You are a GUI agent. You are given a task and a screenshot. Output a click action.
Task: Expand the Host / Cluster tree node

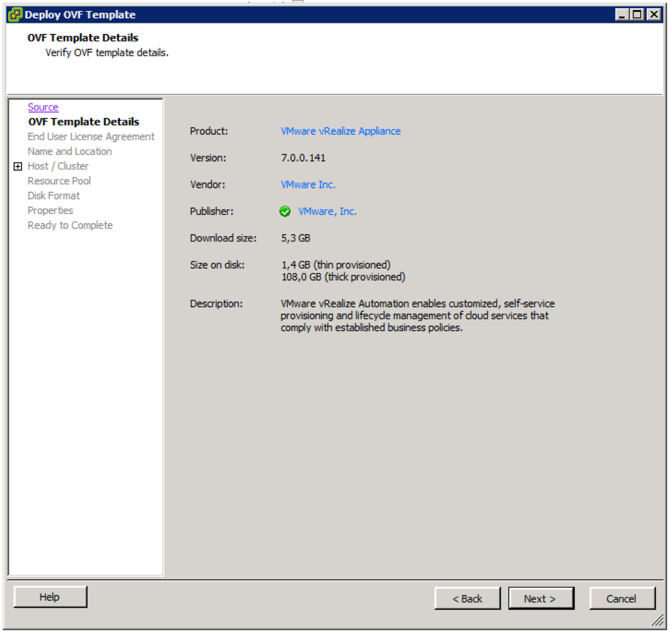(18, 166)
